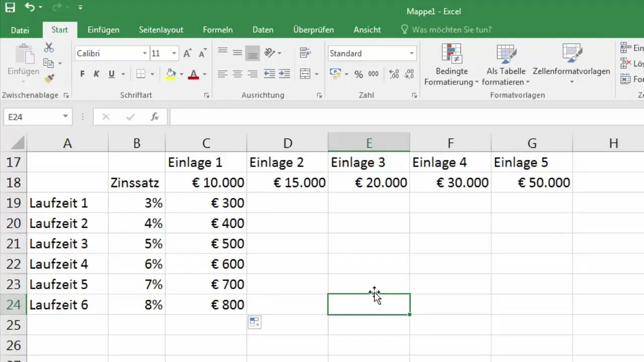Select column D header
This screenshot has height=362, width=644.
(287, 143)
